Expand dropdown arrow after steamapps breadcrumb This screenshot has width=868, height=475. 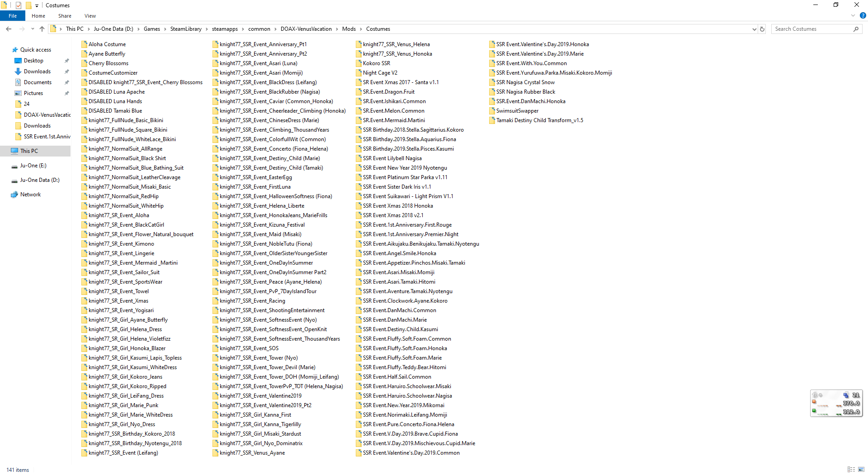pos(243,29)
